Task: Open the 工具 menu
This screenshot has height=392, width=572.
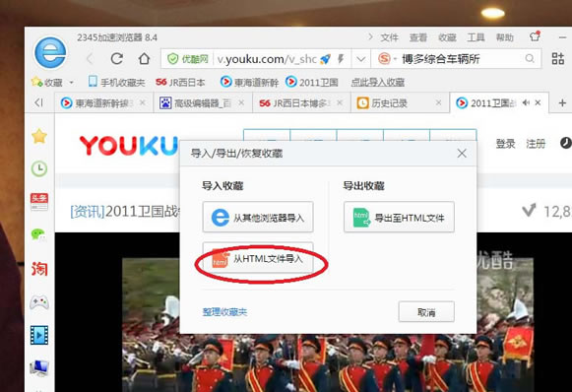Action: coord(477,37)
